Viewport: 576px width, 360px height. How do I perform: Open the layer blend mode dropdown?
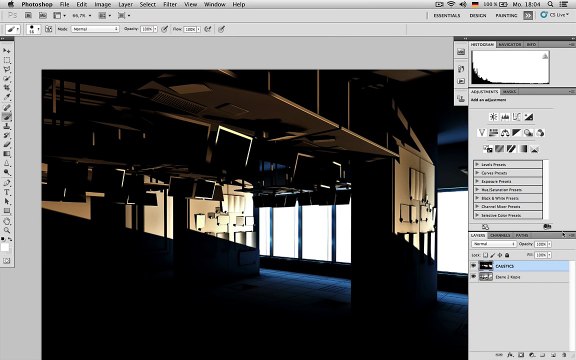(x=494, y=244)
